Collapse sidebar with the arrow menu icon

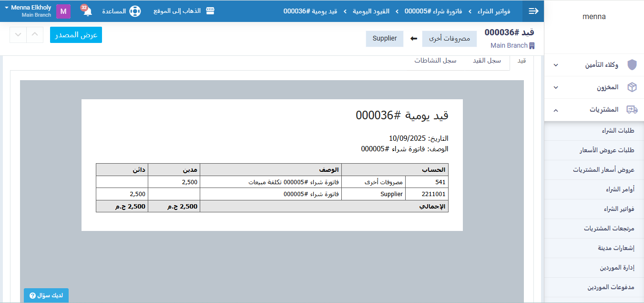click(533, 11)
